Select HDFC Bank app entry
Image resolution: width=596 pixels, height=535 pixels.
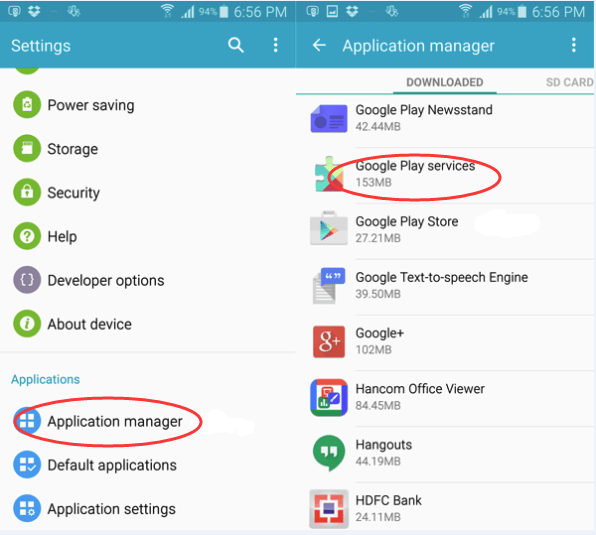coord(445,506)
